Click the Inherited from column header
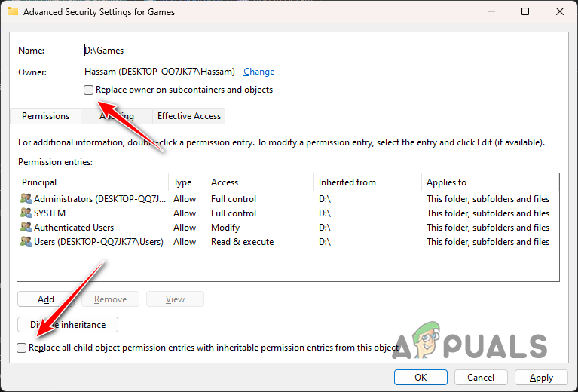578x392 pixels. click(368, 182)
